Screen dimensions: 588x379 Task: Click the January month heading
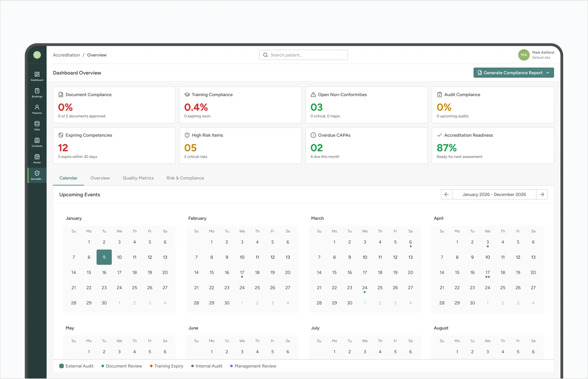click(73, 218)
